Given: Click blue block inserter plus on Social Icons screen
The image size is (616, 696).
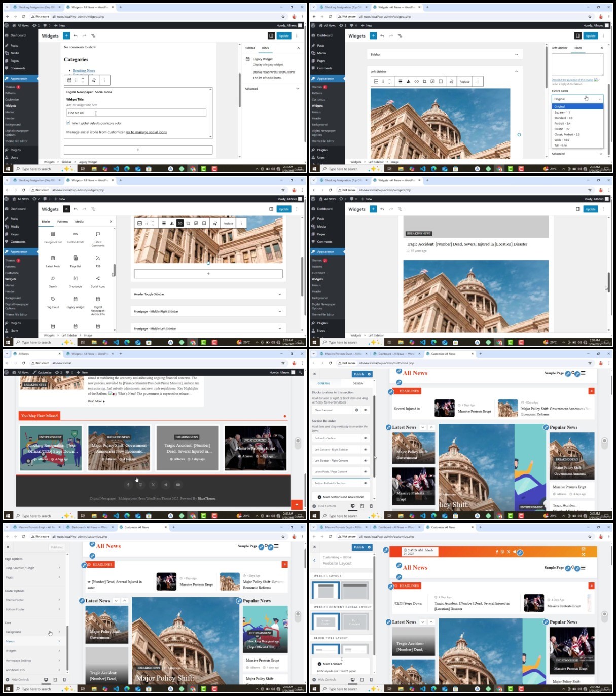Looking at the screenshot, I should click(x=66, y=36).
